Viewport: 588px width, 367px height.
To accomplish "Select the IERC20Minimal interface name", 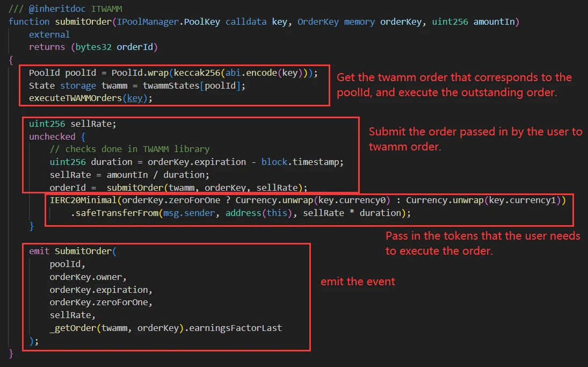I will [x=81, y=200].
